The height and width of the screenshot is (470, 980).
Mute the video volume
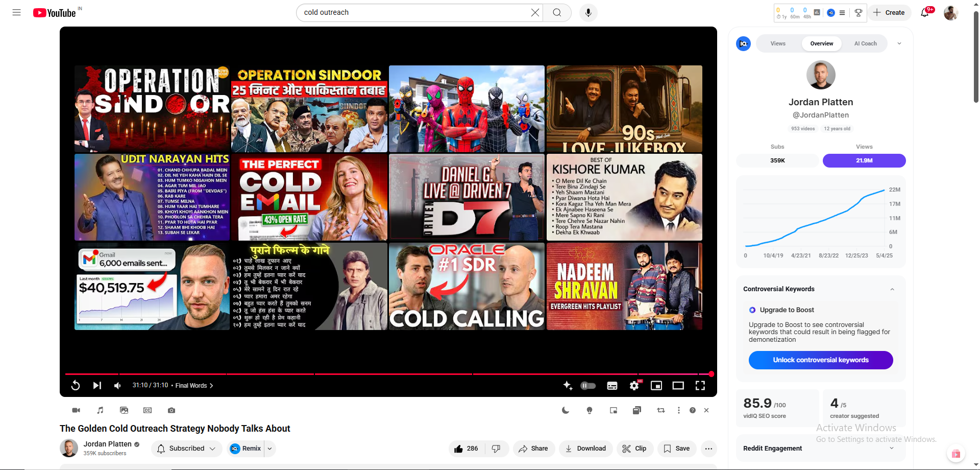pyautogui.click(x=117, y=385)
